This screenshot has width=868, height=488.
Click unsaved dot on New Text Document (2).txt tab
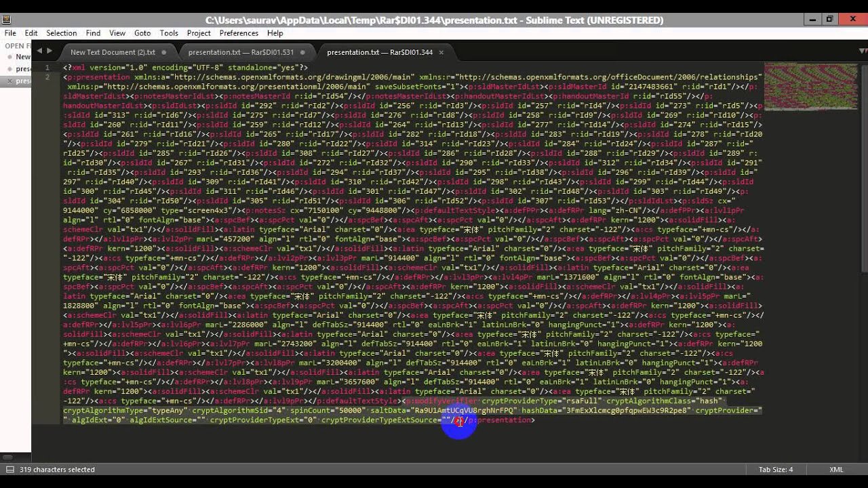click(x=163, y=52)
